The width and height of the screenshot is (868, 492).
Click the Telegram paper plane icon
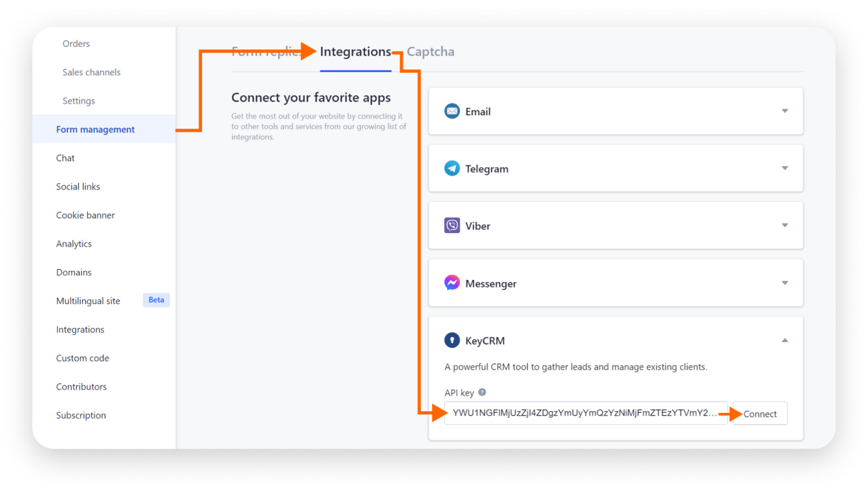452,168
